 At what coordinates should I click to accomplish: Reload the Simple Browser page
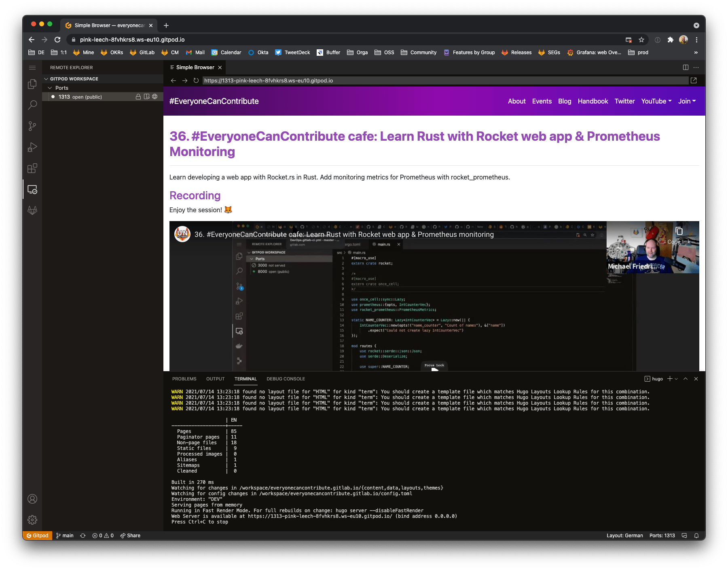(x=196, y=80)
